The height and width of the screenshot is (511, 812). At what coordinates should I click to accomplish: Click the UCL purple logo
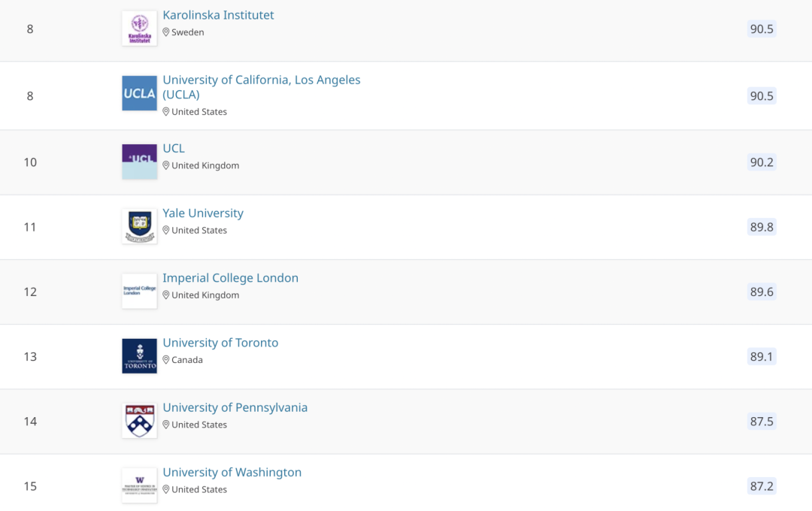tap(139, 162)
